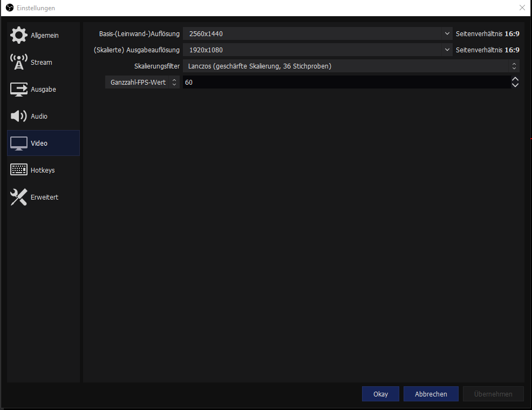Open the Ausgabe monitor icon in sidebar

point(18,89)
